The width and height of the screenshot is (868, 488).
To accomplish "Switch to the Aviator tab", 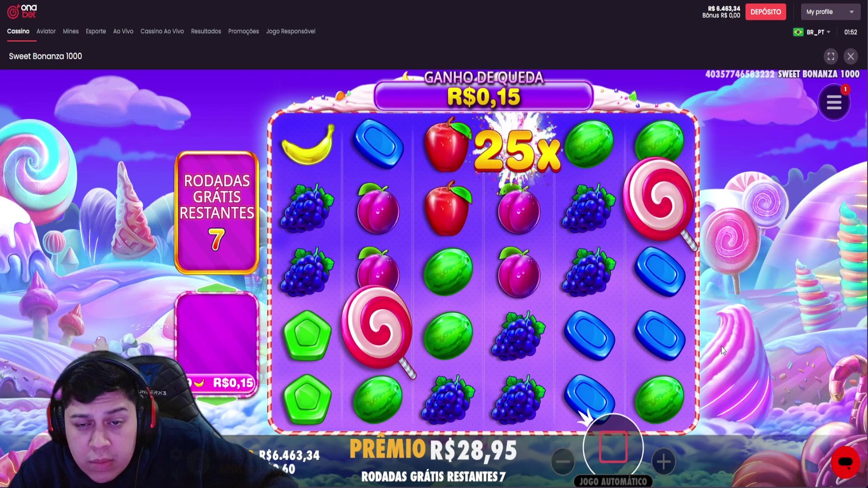I will pyautogui.click(x=46, y=31).
